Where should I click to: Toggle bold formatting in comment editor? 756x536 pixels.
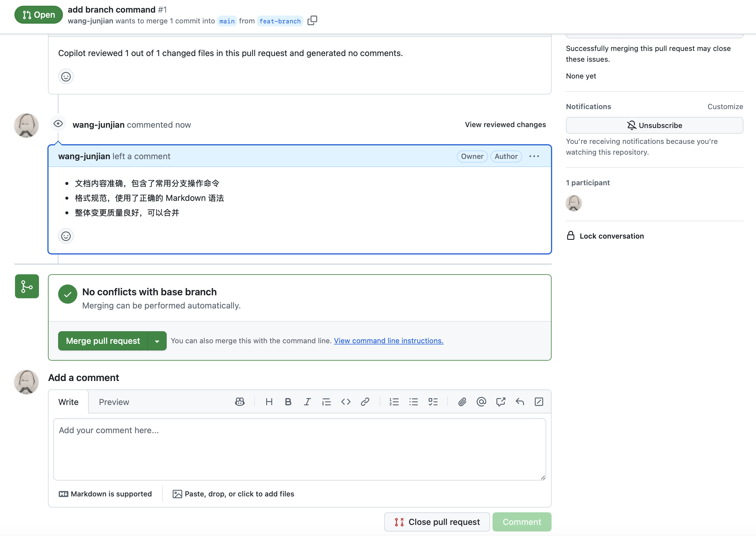click(x=288, y=402)
